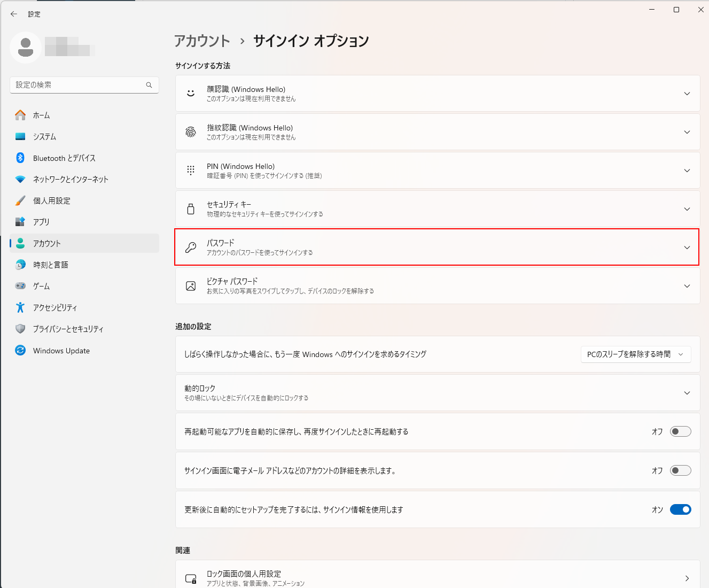Expand the 動的ロック chevron
This screenshot has width=709, height=588.
(x=687, y=393)
